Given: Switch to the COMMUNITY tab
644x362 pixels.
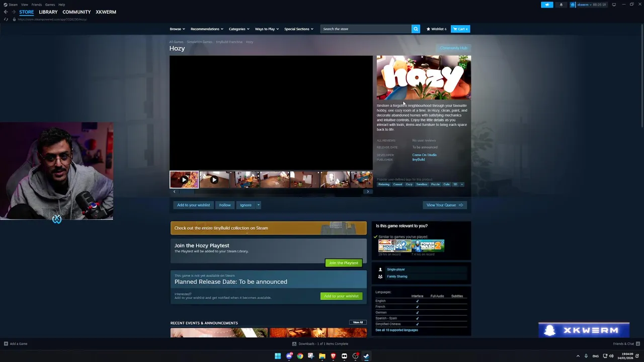Looking at the screenshot, I should point(76,12).
